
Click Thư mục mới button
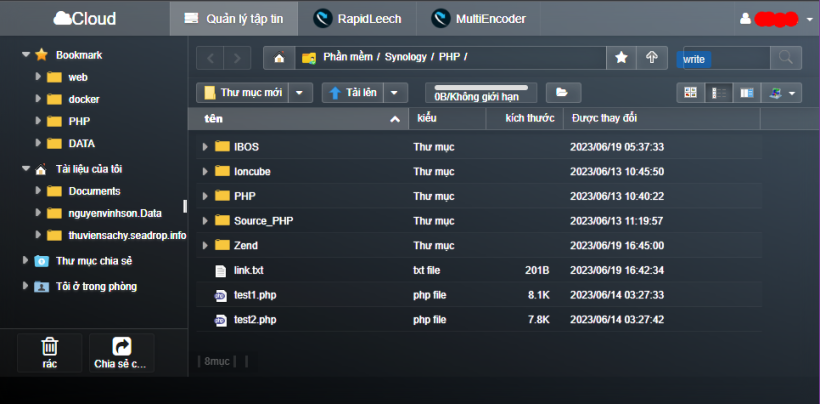coord(243,93)
